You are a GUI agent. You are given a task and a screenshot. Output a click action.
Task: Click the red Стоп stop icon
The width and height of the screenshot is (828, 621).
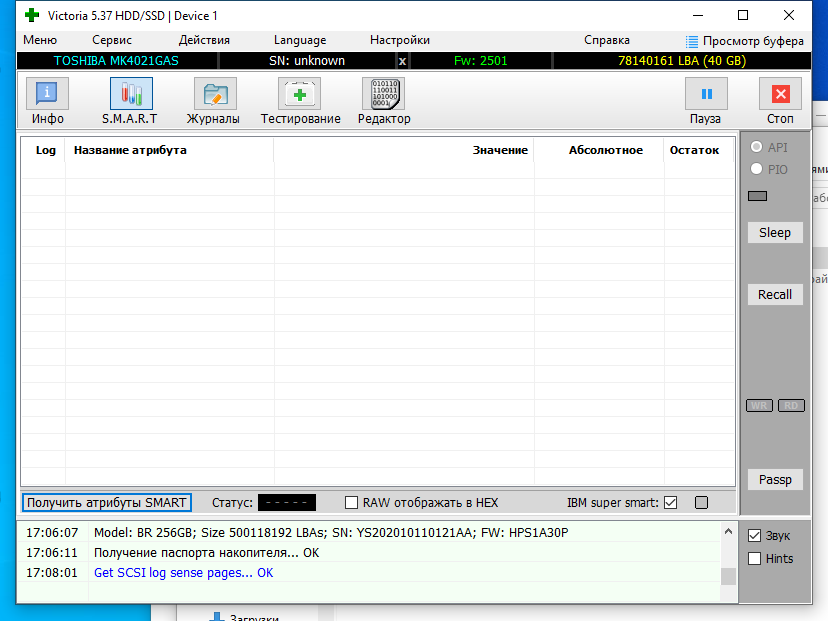pyautogui.click(x=780, y=94)
